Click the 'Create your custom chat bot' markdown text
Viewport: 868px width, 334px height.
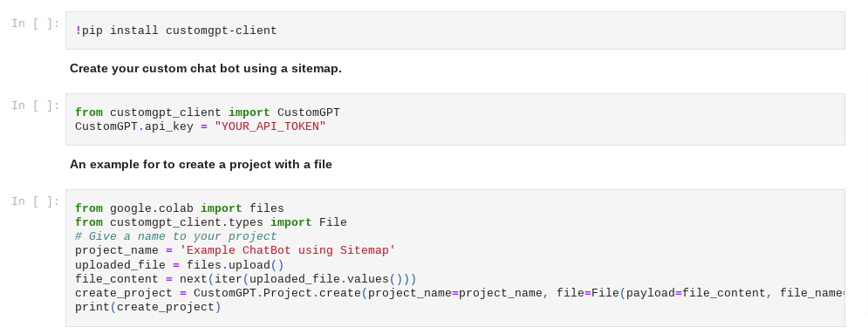pyautogui.click(x=205, y=69)
